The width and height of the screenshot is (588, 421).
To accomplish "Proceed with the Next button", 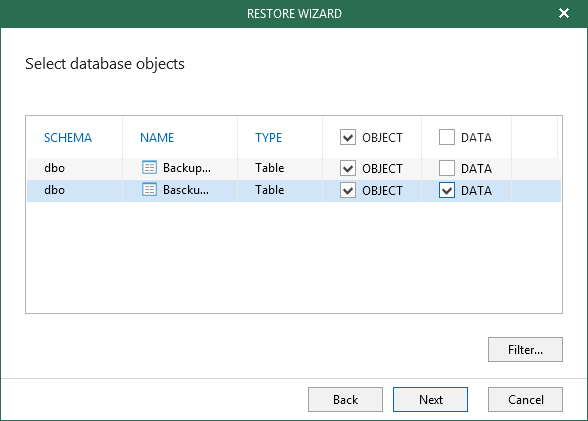I will [x=430, y=400].
